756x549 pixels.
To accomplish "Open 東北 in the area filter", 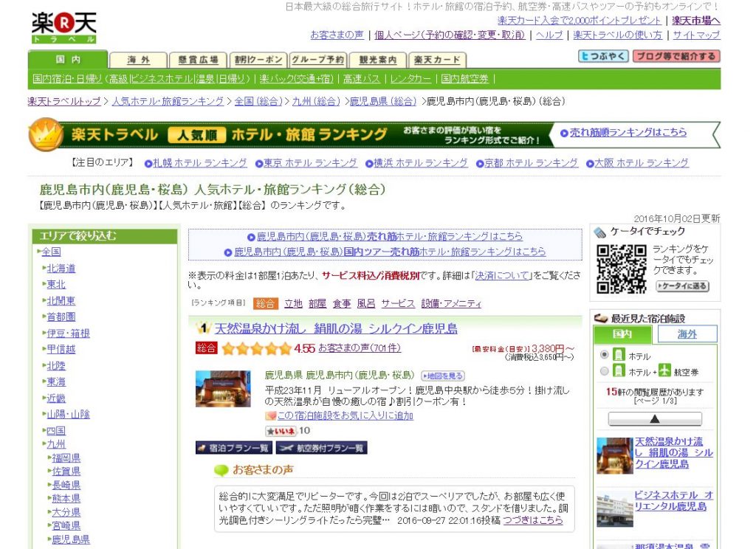I will point(56,284).
